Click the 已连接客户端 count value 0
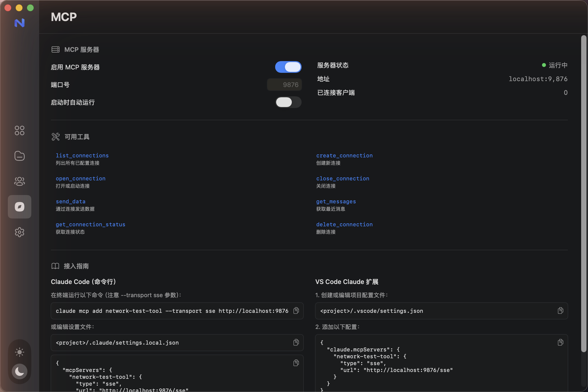Image resolution: width=588 pixels, height=392 pixels. click(x=566, y=92)
